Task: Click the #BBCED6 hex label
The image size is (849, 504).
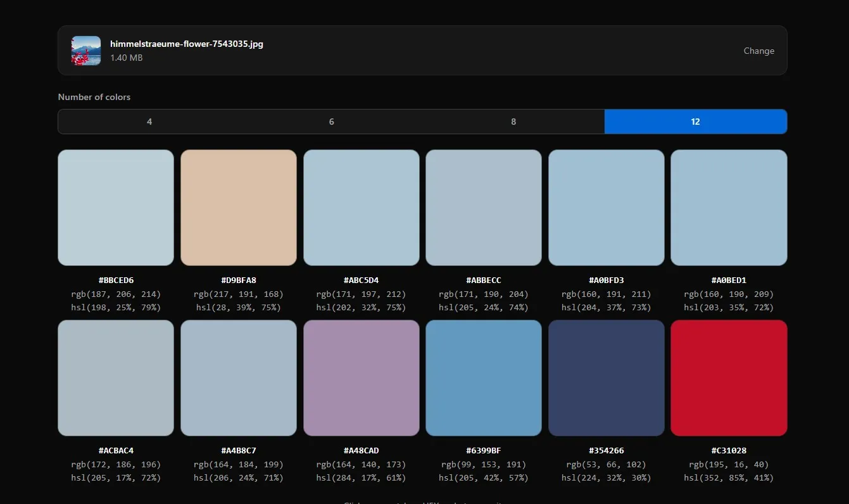Action: point(116,280)
